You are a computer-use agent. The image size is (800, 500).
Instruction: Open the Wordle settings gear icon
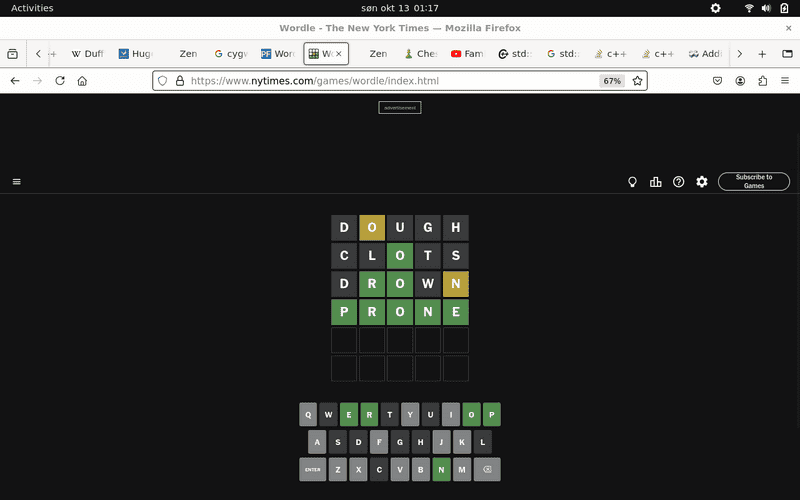(702, 182)
